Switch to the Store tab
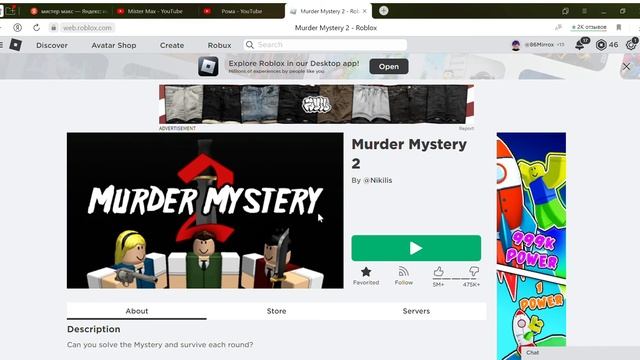Image resolution: width=640 pixels, height=360 pixels. 276,311
